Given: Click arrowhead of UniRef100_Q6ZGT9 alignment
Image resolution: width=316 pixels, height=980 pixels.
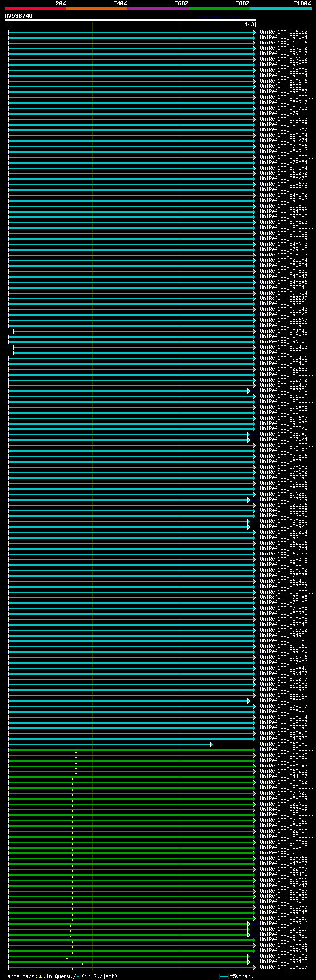Looking at the screenshot, I should coord(249,500).
